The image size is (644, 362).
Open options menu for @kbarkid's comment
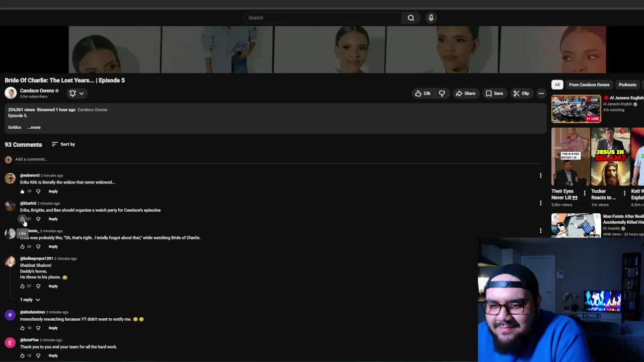click(540, 204)
